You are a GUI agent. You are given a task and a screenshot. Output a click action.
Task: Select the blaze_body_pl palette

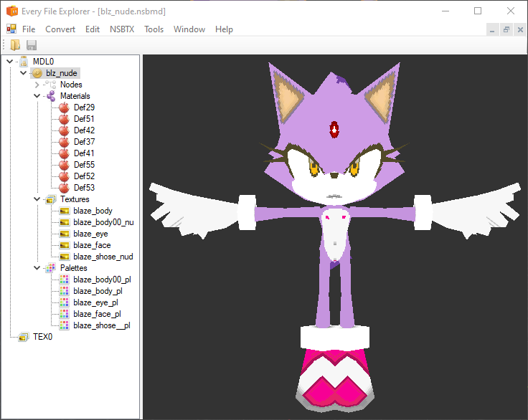point(98,291)
